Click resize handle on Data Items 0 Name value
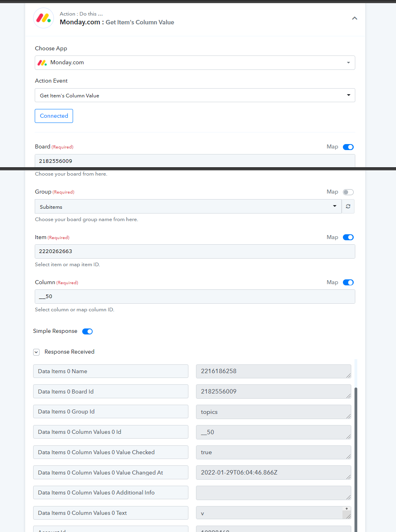 pos(348,376)
